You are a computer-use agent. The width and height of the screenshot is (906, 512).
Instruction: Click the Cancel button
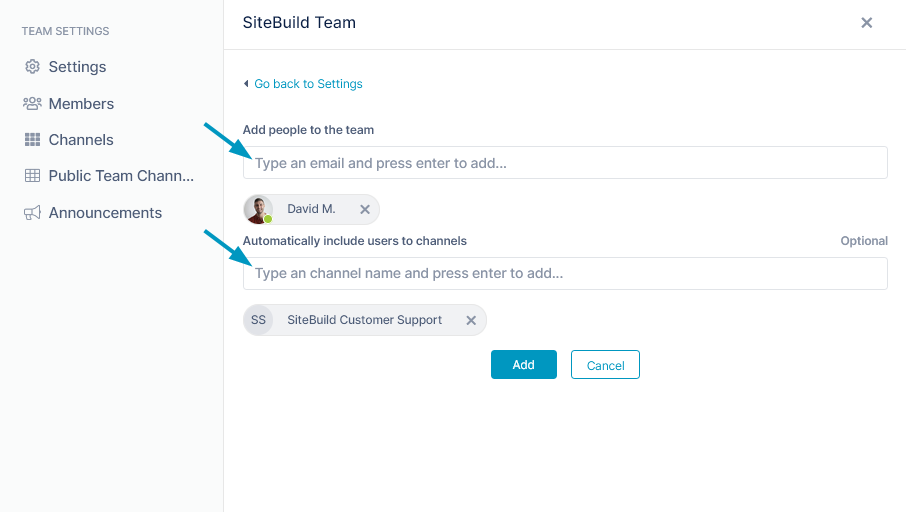pyautogui.click(x=605, y=365)
